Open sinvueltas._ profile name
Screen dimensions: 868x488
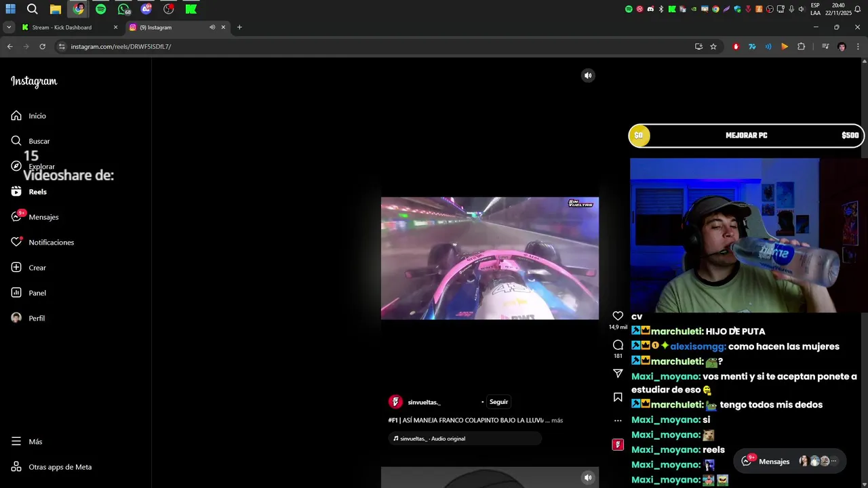[425, 402]
